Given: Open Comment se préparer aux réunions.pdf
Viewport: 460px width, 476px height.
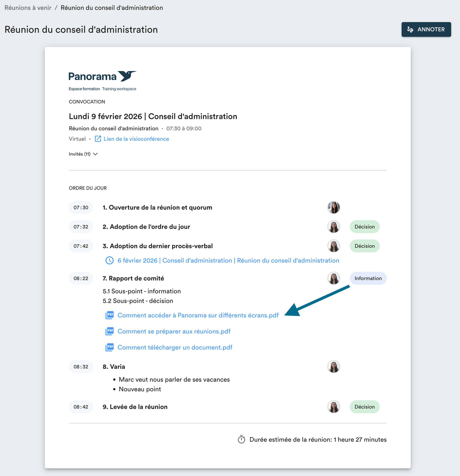Looking at the screenshot, I should pos(174,331).
